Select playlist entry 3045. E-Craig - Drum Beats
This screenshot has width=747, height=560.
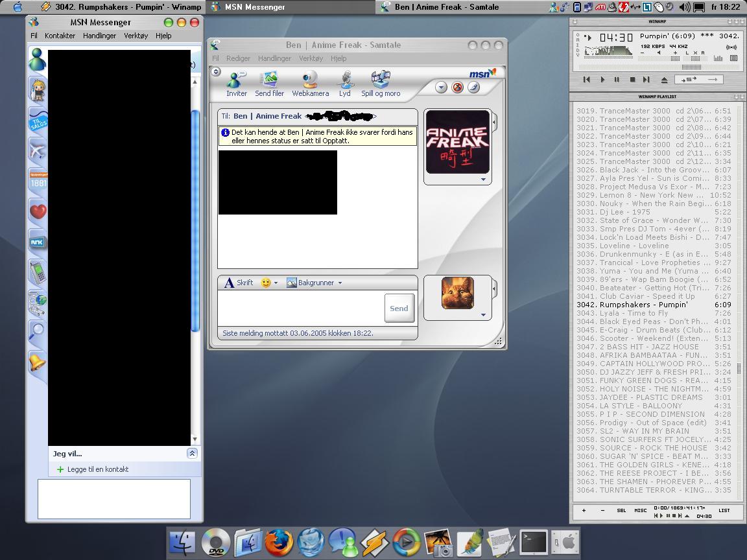(654, 330)
